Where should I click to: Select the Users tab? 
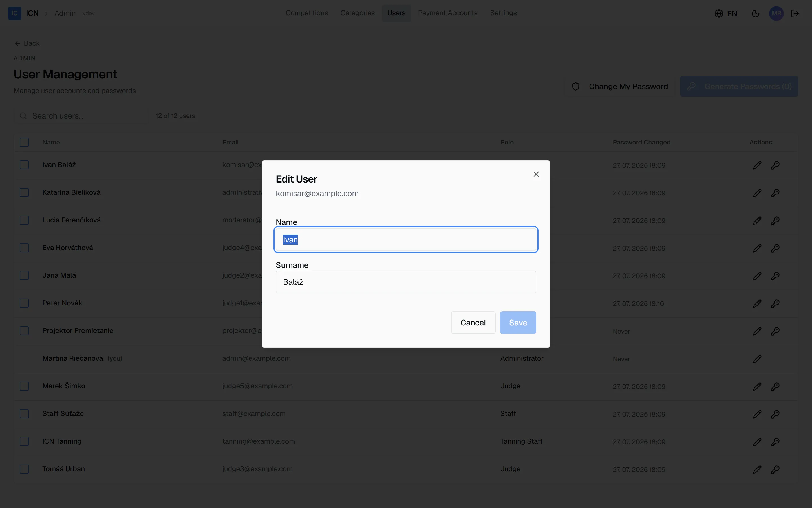point(396,13)
